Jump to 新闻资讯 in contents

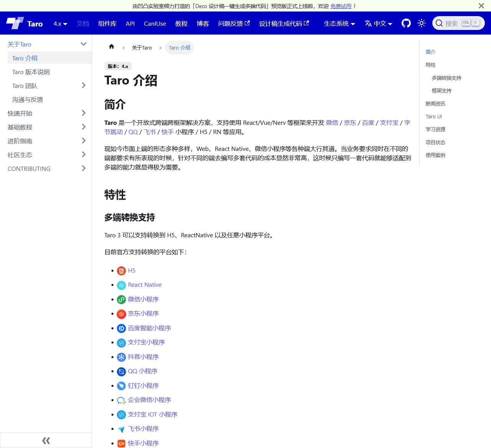coord(435,104)
